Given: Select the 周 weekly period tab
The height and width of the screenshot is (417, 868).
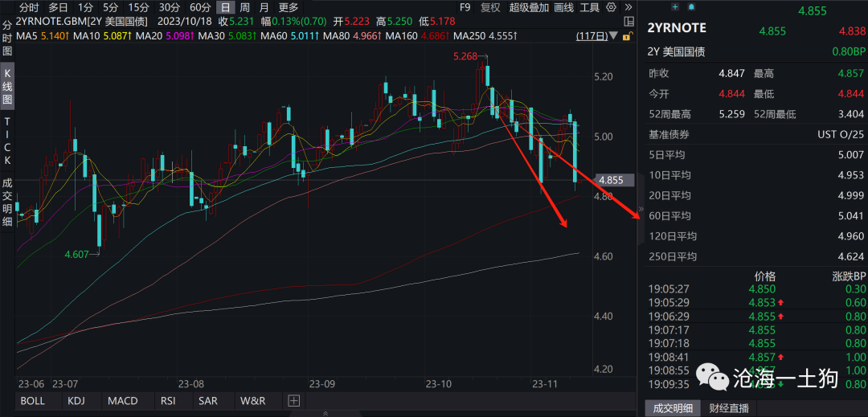Looking at the screenshot, I should 244,7.
